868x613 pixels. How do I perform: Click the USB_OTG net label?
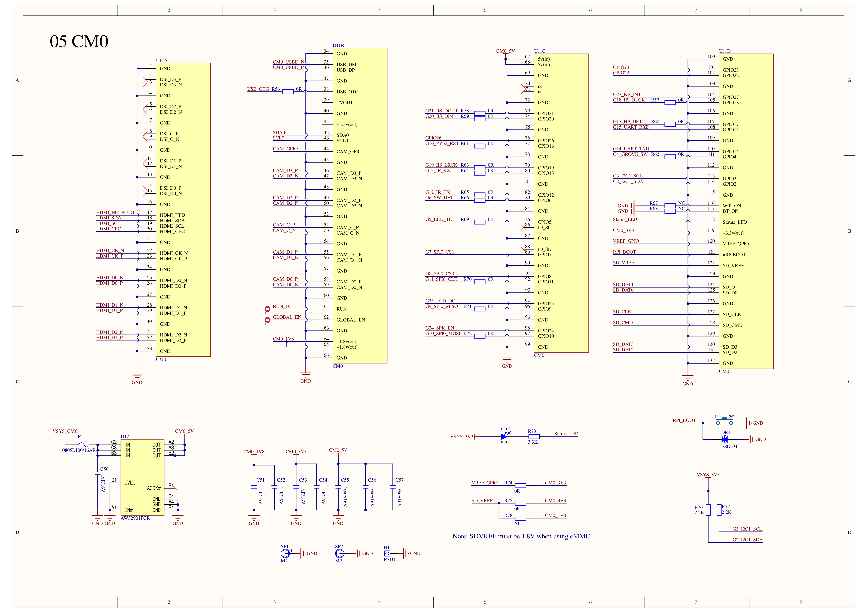pos(258,89)
